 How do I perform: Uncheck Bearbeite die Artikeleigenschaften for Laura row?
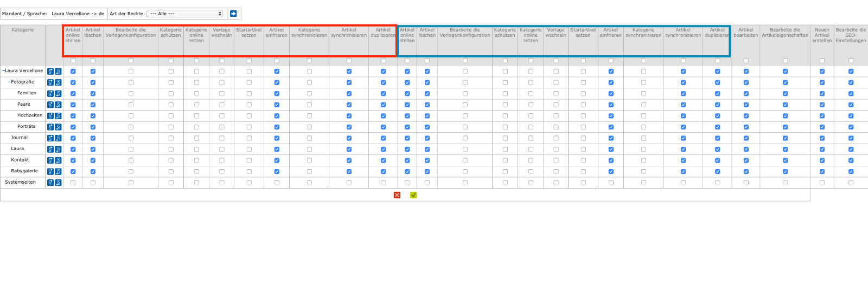coord(785,149)
